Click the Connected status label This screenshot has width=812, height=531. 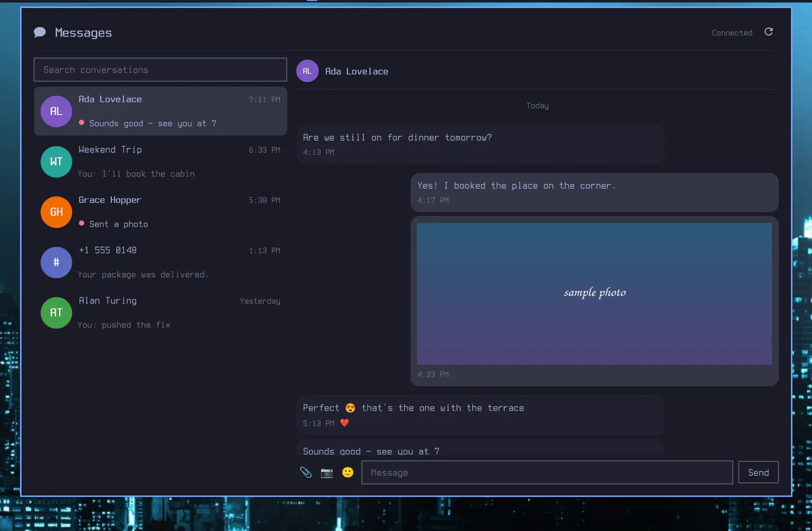pos(732,32)
